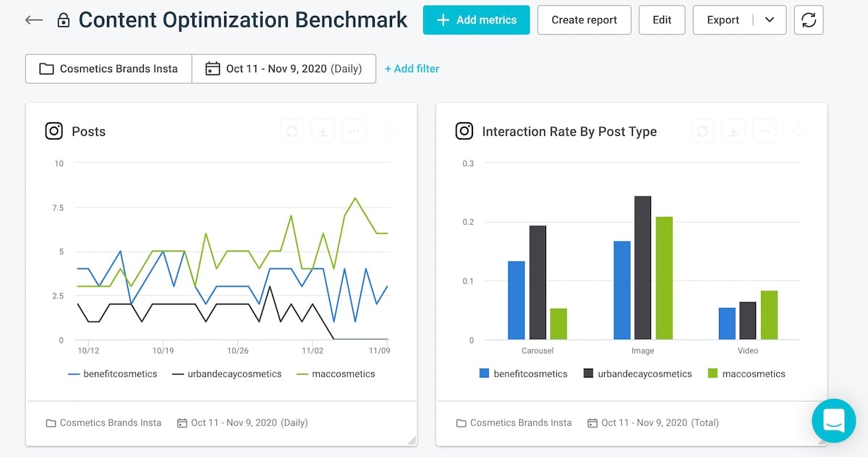Screen dimensions: 868x457
Task: Click the 11/02 date label on Posts chart
Action: [312, 351]
